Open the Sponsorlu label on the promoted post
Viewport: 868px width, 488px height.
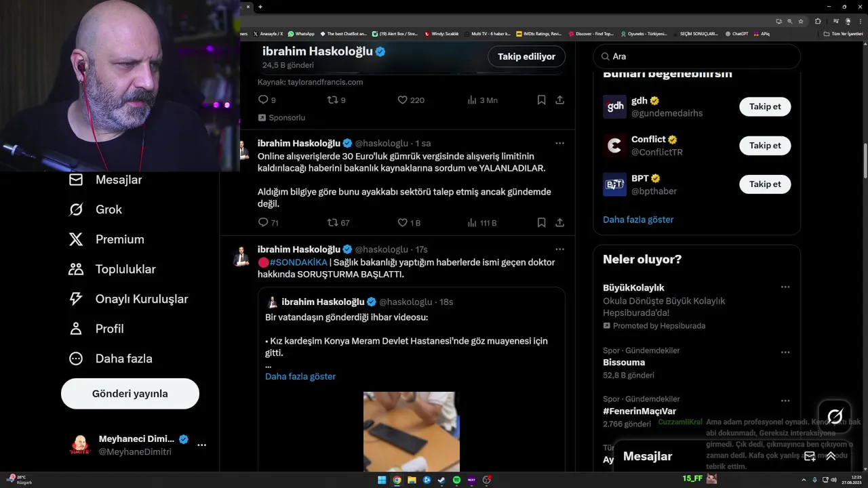[281, 117]
